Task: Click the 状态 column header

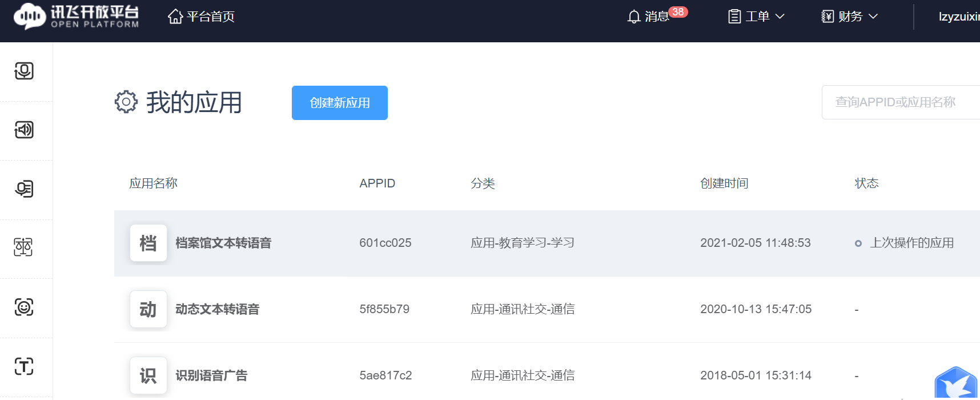Action: 866,183
